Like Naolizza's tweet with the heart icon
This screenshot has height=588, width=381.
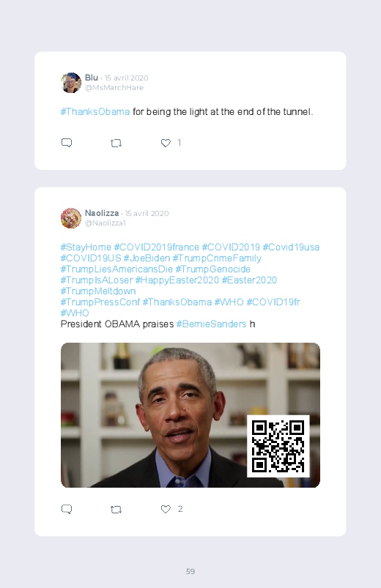point(166,509)
